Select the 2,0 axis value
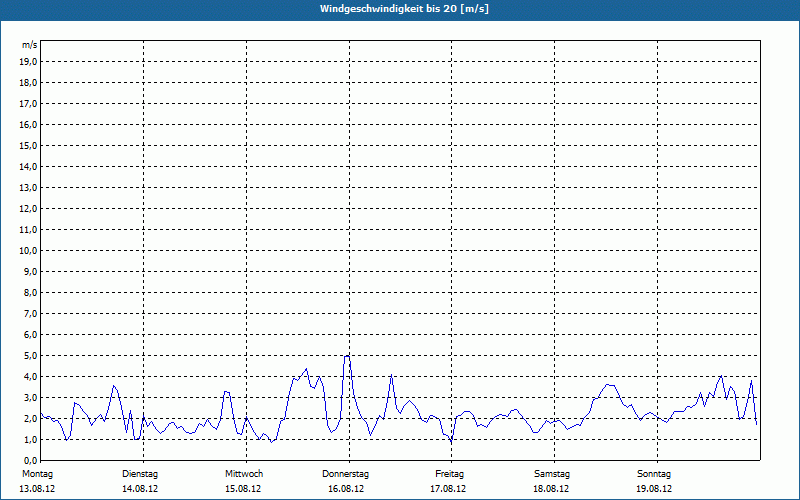This screenshot has height=500, width=800. click(31, 419)
